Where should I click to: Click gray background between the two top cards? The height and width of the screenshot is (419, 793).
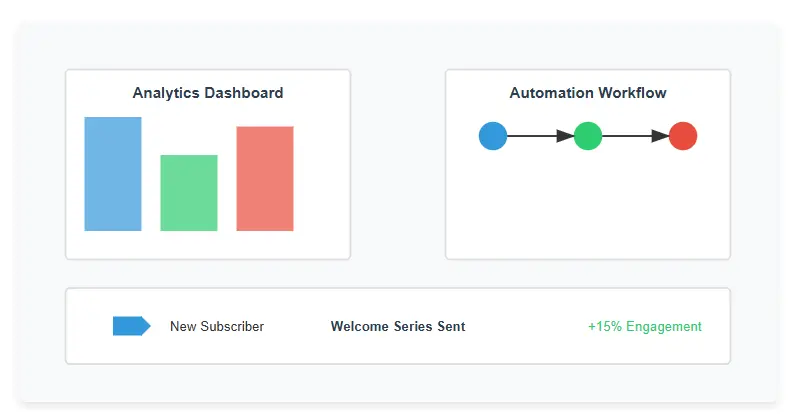pos(398,164)
